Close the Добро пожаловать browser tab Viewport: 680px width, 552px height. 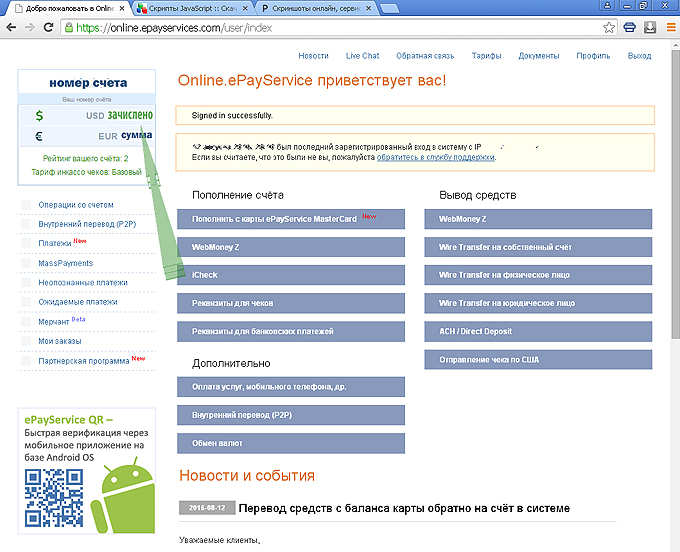(122, 8)
